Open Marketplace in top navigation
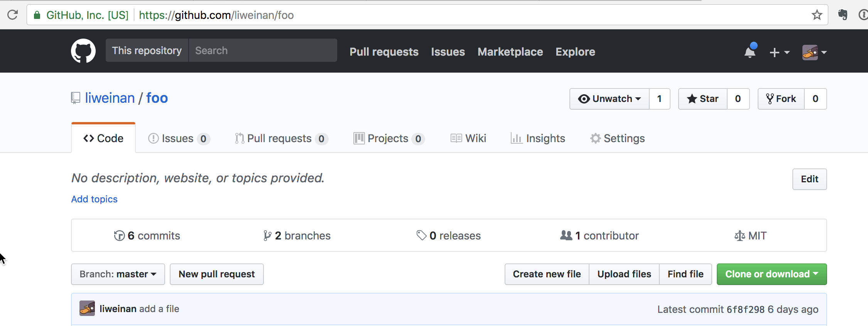Viewport: 868px width, 326px height. point(510,52)
